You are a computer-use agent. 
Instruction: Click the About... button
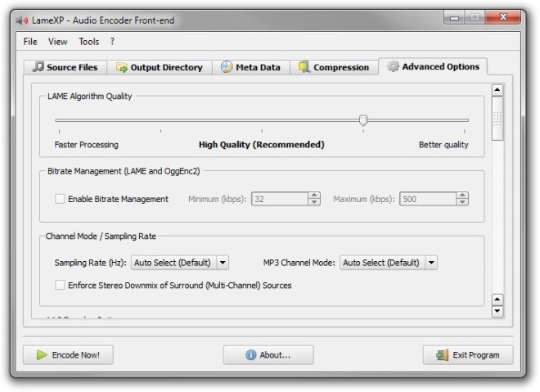click(x=268, y=355)
